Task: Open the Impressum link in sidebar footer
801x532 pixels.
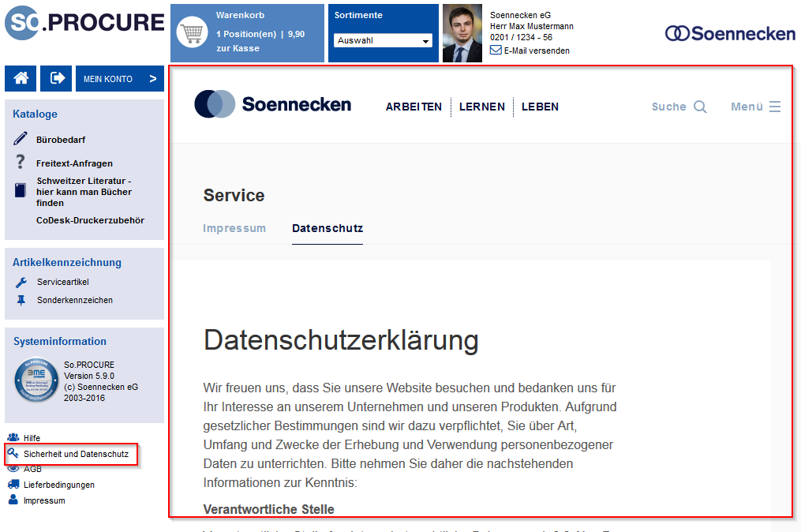Action: [x=44, y=500]
